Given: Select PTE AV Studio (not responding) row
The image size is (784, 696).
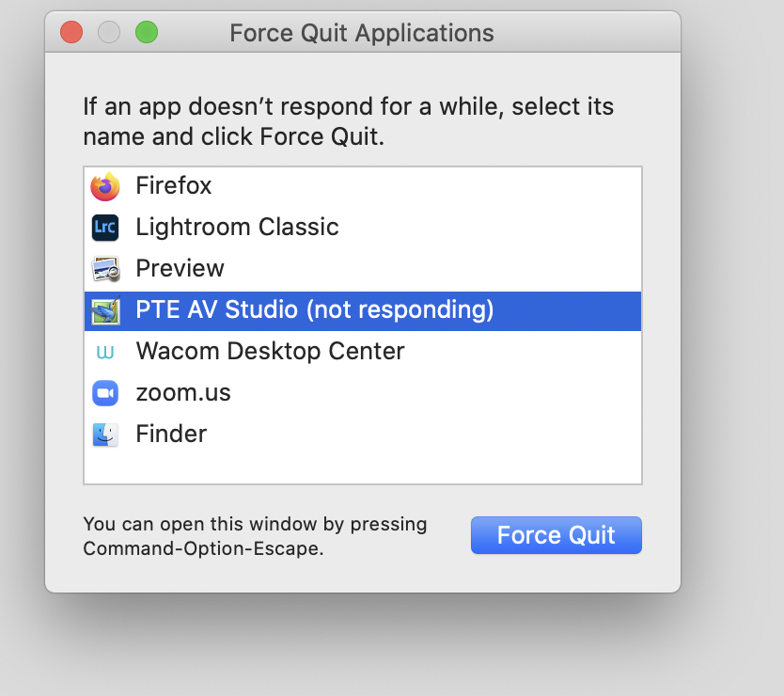Looking at the screenshot, I should 314,310.
